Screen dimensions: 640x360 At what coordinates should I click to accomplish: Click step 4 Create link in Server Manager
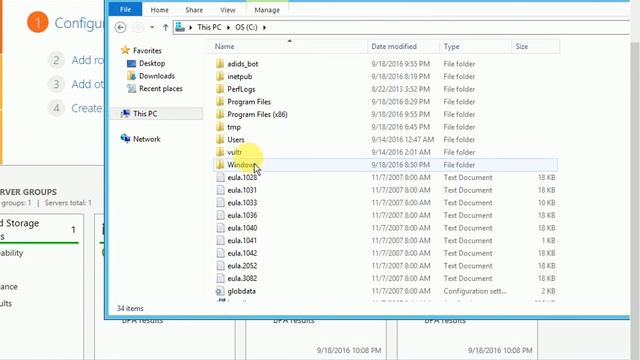(x=87, y=109)
